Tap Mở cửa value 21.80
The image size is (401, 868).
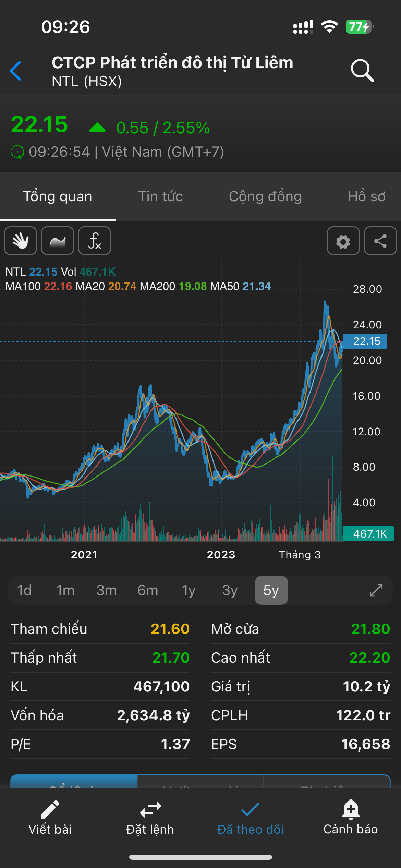pyautogui.click(x=371, y=629)
